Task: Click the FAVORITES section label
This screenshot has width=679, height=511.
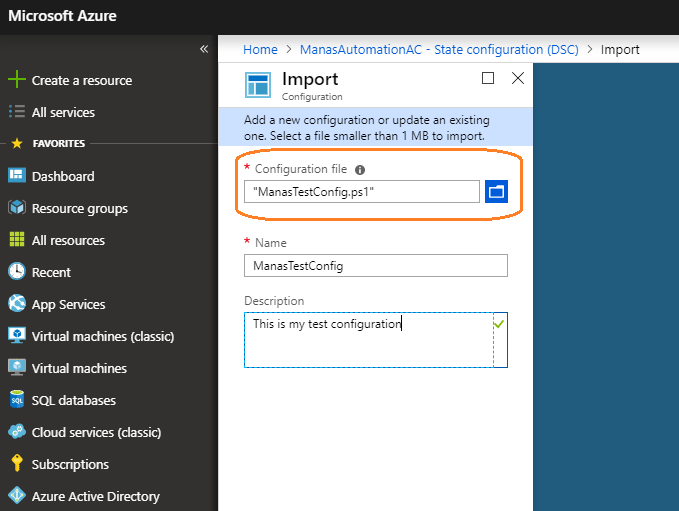Action: [x=59, y=143]
